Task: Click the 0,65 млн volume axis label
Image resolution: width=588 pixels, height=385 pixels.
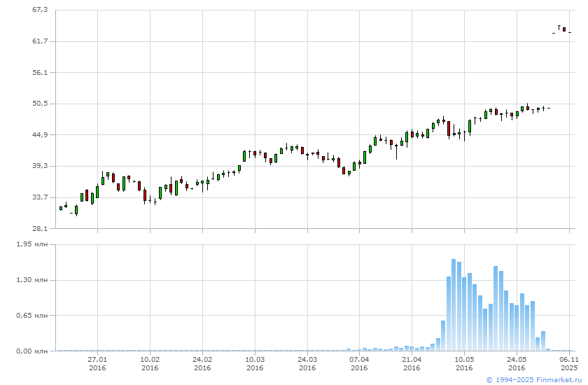Action: [33, 316]
